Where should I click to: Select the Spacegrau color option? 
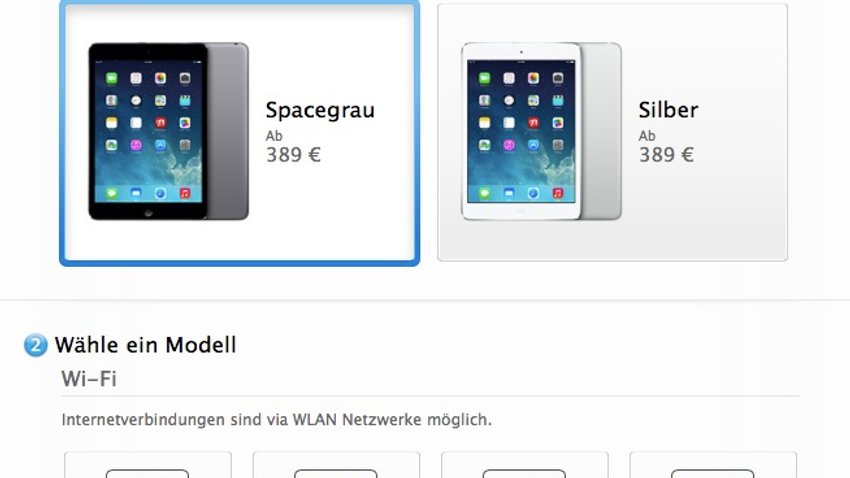coord(240,133)
